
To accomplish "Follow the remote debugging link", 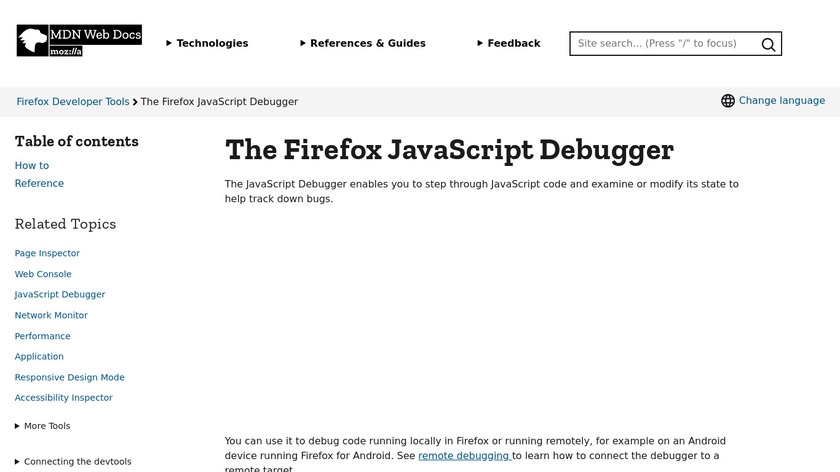I will pyautogui.click(x=464, y=455).
